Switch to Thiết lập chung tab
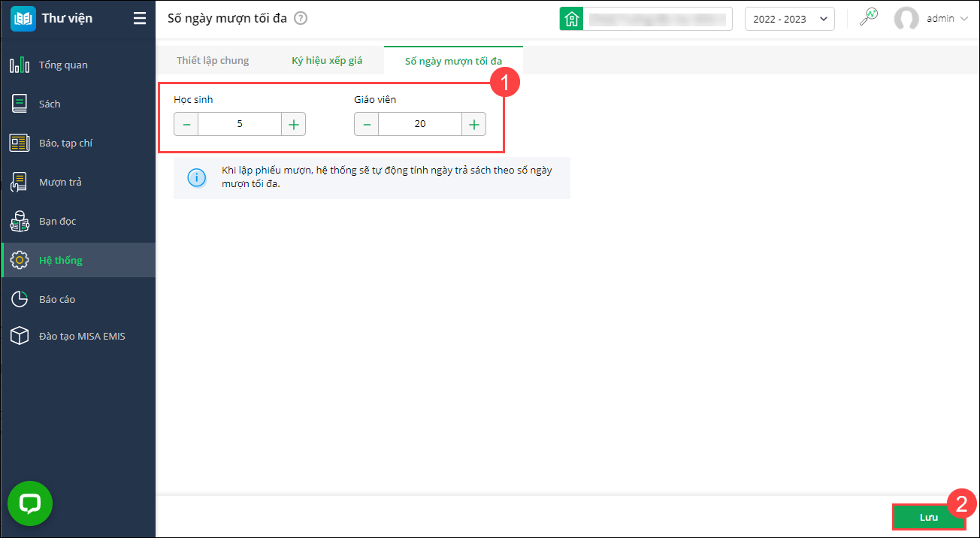980x538 pixels. 213,60
